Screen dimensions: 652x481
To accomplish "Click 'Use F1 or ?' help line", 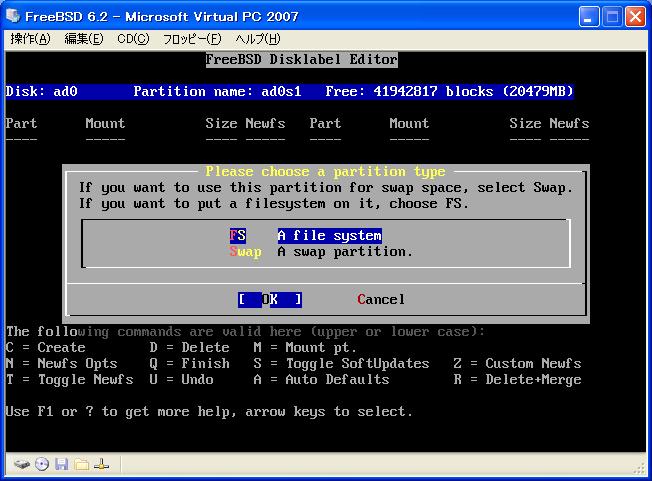I will point(209,412).
